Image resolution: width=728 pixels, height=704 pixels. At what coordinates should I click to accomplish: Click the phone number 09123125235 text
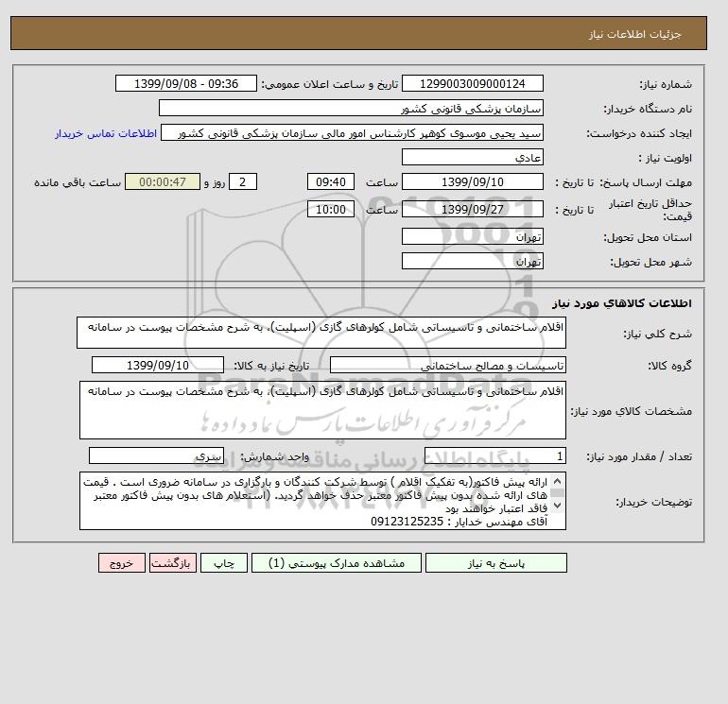(407, 522)
